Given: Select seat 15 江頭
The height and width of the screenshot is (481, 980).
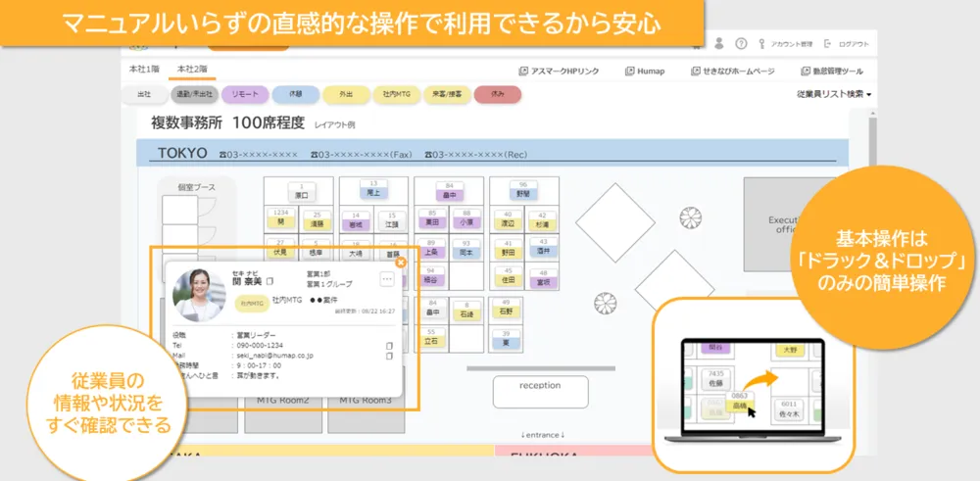Looking at the screenshot, I should tap(392, 219).
